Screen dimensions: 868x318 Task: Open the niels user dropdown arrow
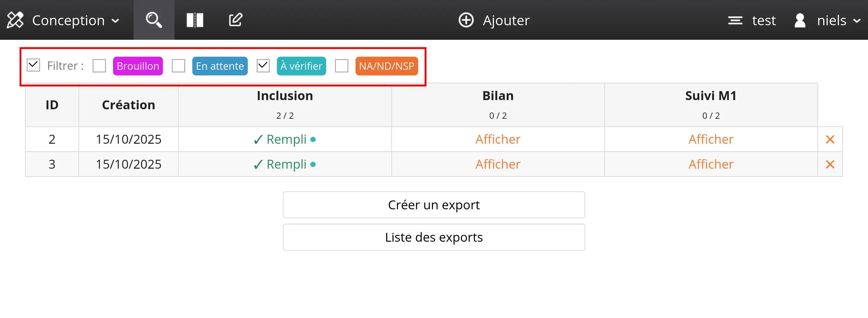point(857,21)
